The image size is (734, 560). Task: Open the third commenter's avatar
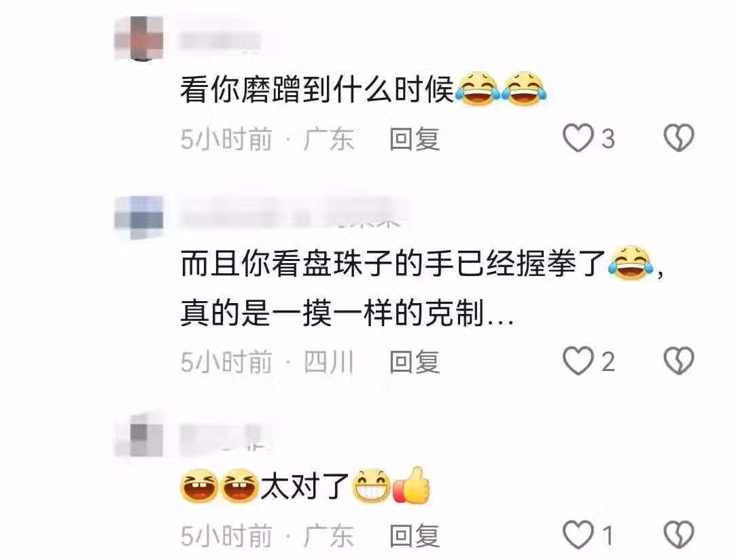139,436
